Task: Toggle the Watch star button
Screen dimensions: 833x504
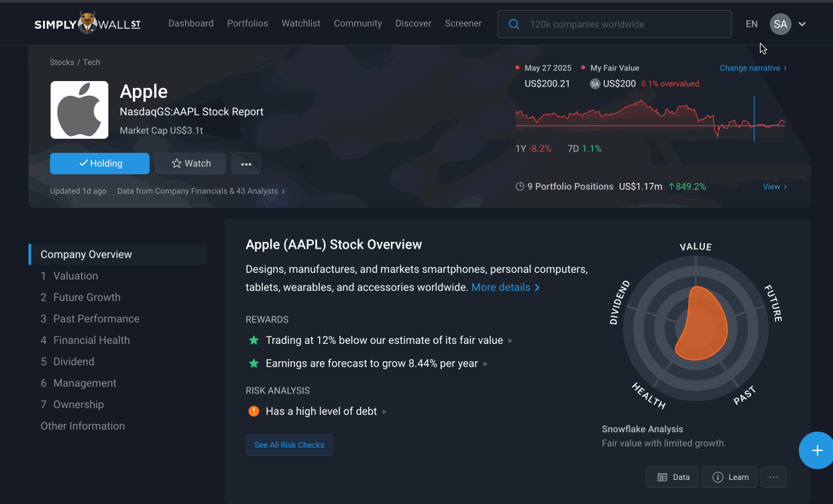Action: click(190, 164)
